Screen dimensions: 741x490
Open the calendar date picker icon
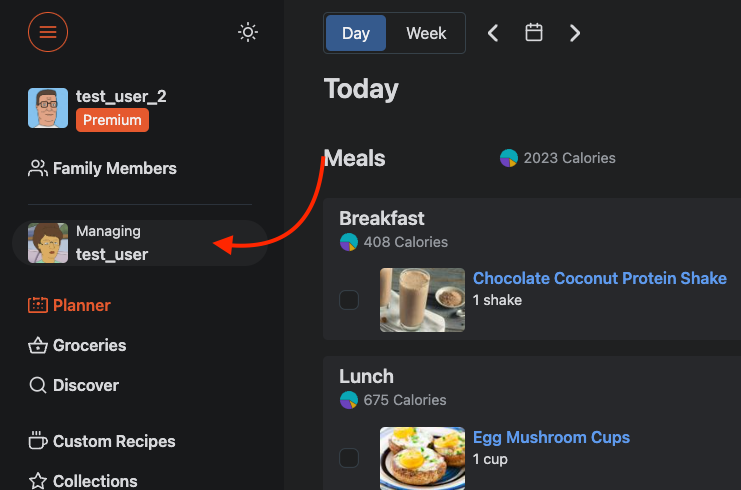tap(534, 33)
